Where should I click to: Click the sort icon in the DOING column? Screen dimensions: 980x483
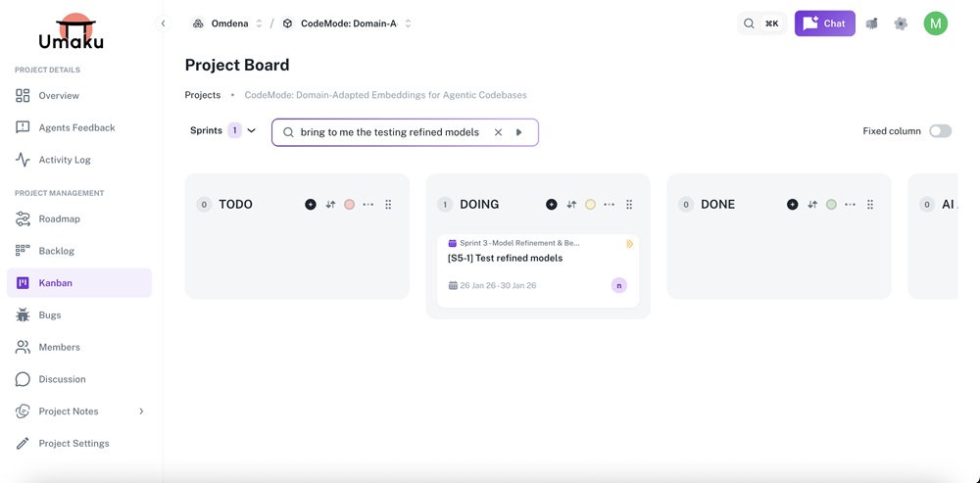coord(571,205)
